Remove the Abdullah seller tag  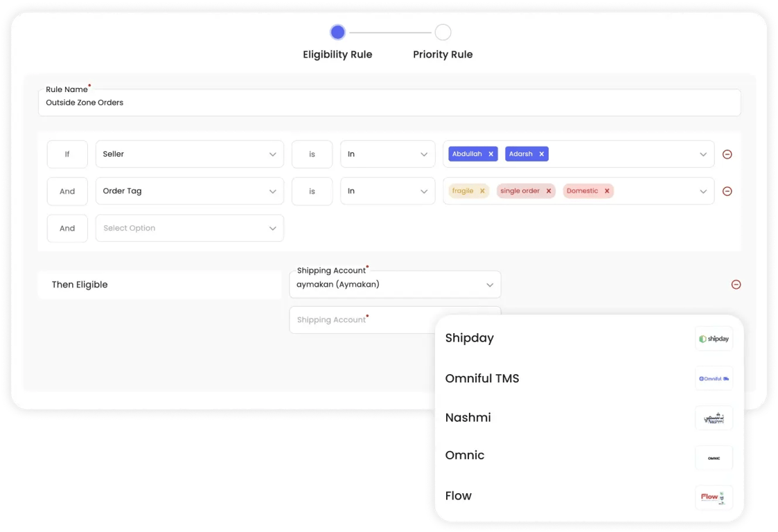(490, 154)
